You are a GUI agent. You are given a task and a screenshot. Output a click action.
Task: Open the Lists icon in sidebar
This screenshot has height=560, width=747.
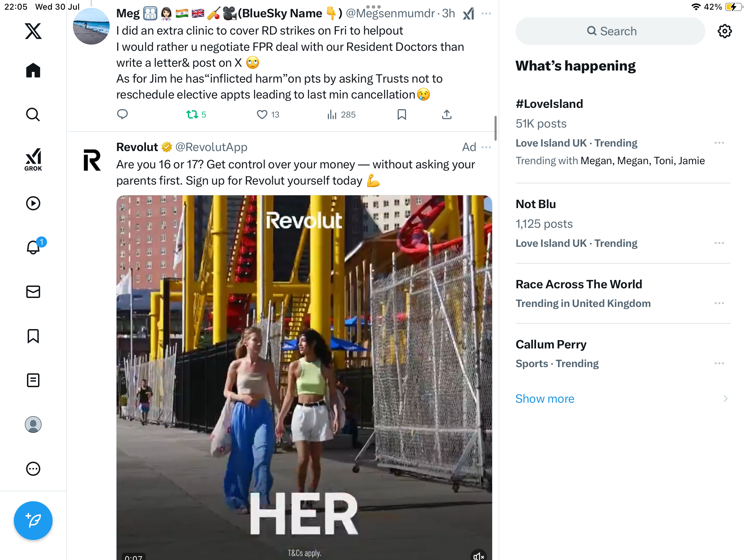point(33,380)
